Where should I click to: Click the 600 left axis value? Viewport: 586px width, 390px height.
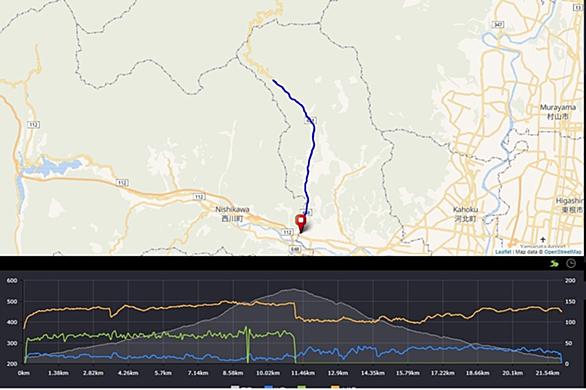coord(12,281)
